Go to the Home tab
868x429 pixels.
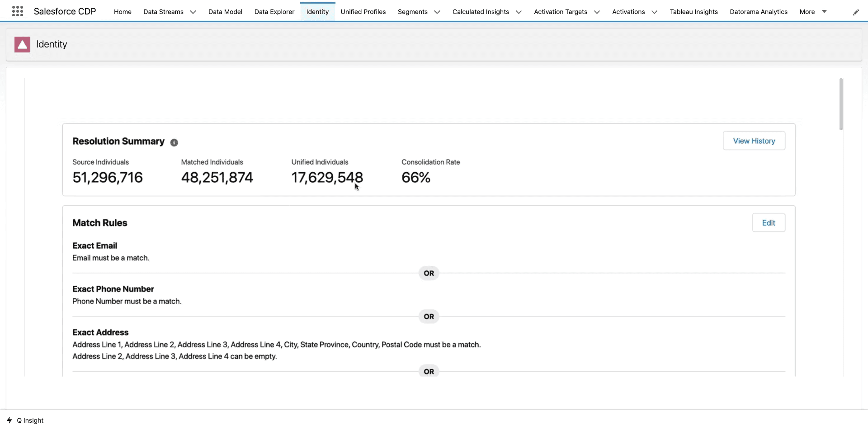(123, 12)
